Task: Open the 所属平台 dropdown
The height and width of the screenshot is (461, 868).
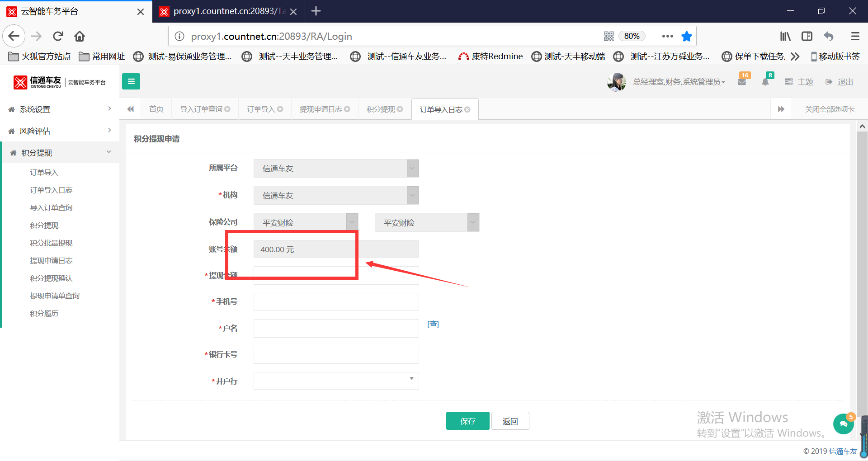Action: coord(336,168)
